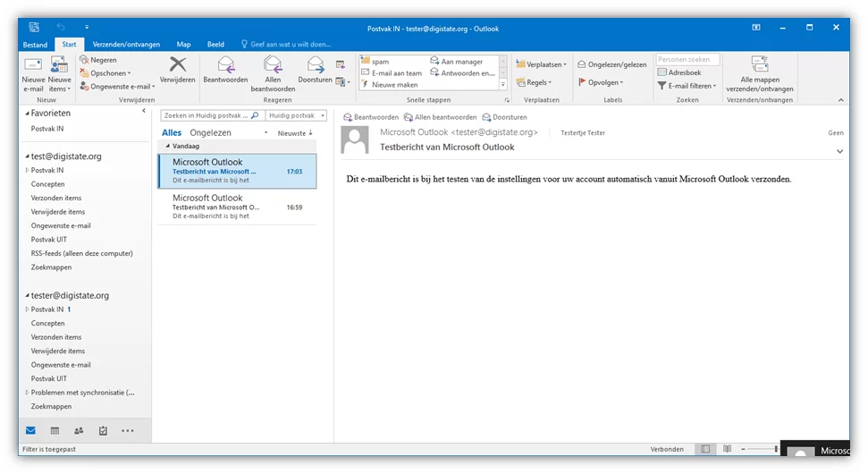Reply using the ribbon Beantwoorden button
Screen dimensions: 868x474
pos(225,70)
